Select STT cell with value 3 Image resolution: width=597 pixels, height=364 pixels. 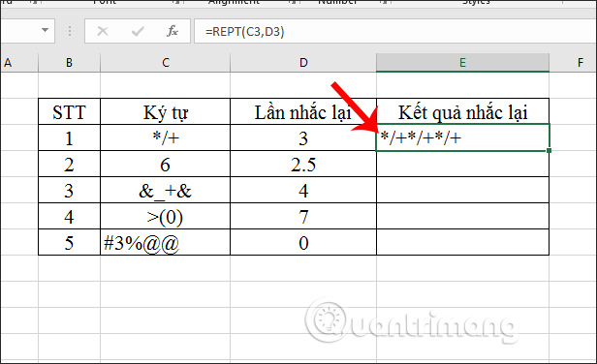point(70,190)
